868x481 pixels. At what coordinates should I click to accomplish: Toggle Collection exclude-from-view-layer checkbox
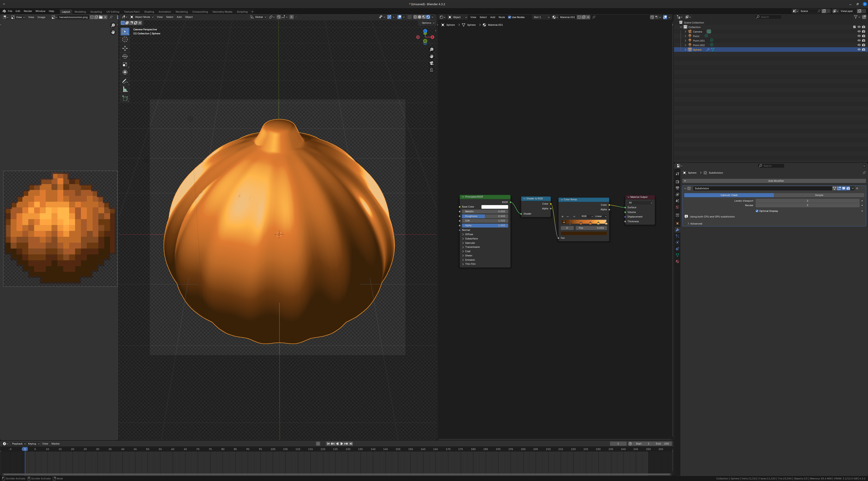(854, 27)
